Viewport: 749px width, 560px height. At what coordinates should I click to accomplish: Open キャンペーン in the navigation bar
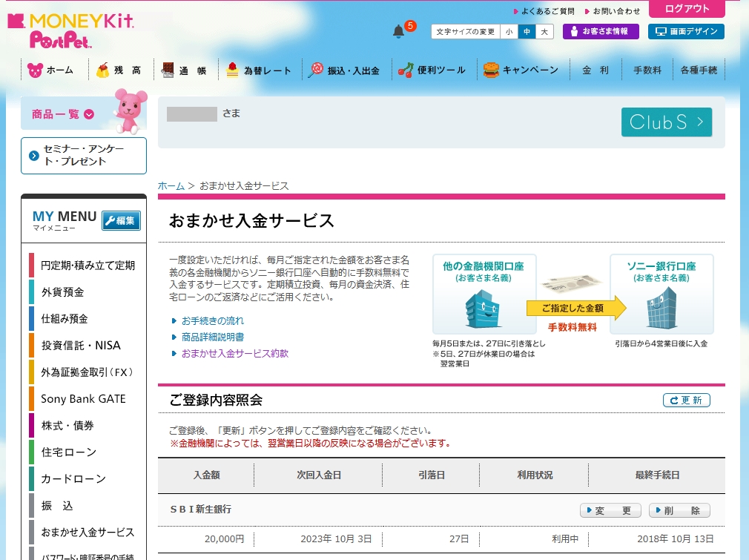(x=521, y=70)
